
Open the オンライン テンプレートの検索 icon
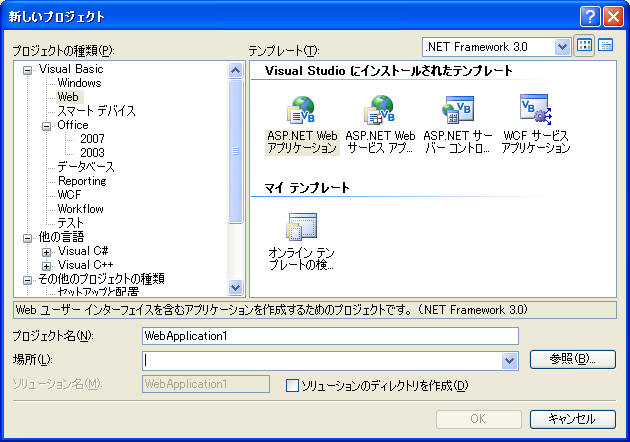[x=302, y=227]
